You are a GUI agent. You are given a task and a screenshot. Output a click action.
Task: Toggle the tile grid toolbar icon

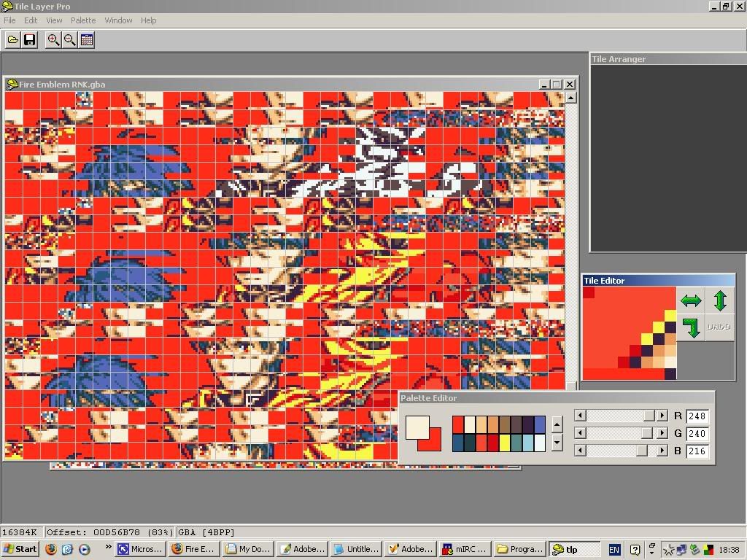click(x=87, y=40)
